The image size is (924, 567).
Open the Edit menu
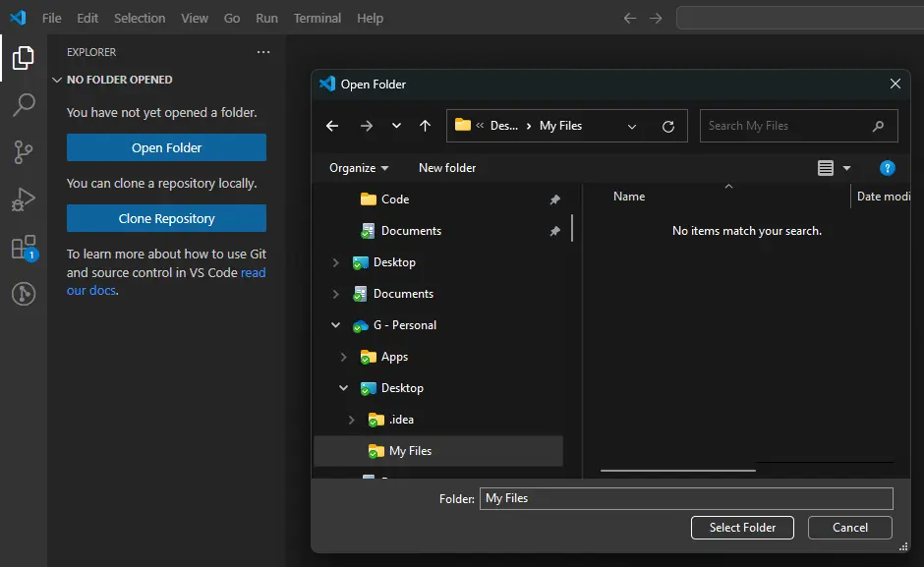point(87,19)
